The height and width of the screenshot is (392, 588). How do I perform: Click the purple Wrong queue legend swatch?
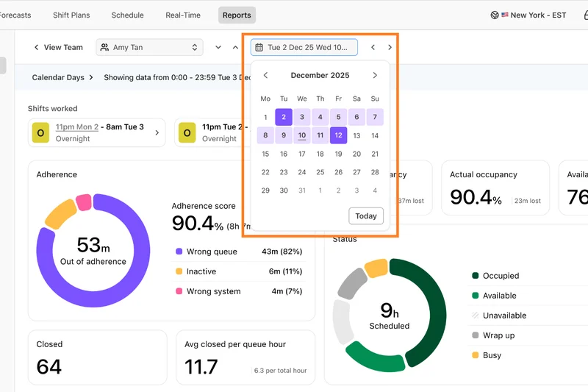pyautogui.click(x=179, y=252)
